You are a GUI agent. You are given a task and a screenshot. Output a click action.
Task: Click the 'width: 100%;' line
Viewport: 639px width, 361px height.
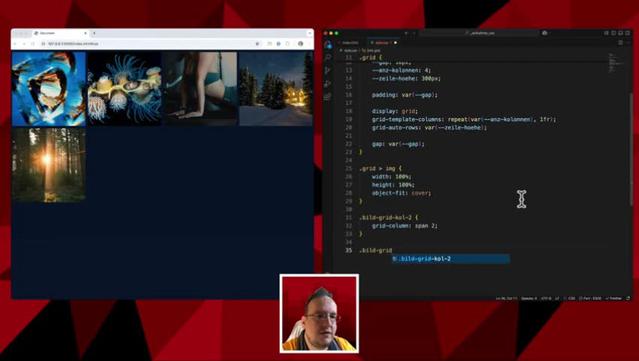[392, 176]
